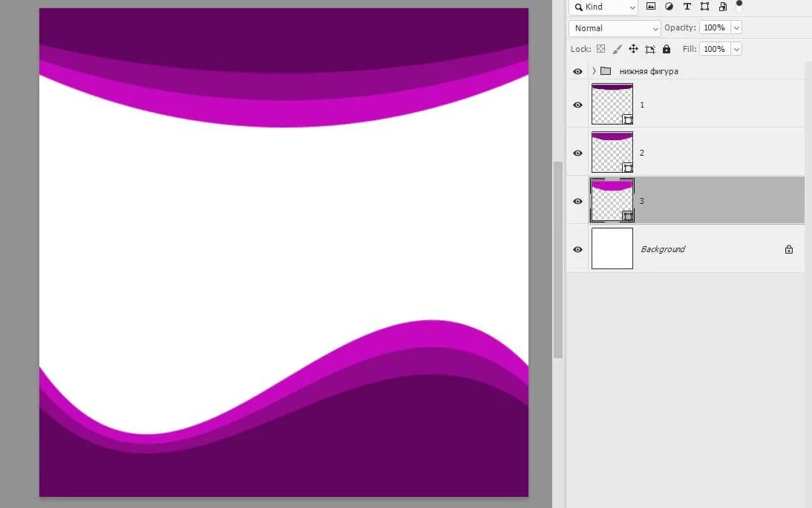812x508 pixels.
Task: Filter layers by pixel layers icon
Action: (651, 6)
